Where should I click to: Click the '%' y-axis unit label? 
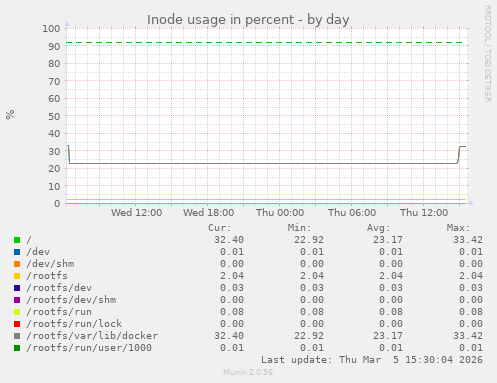(x=10, y=115)
